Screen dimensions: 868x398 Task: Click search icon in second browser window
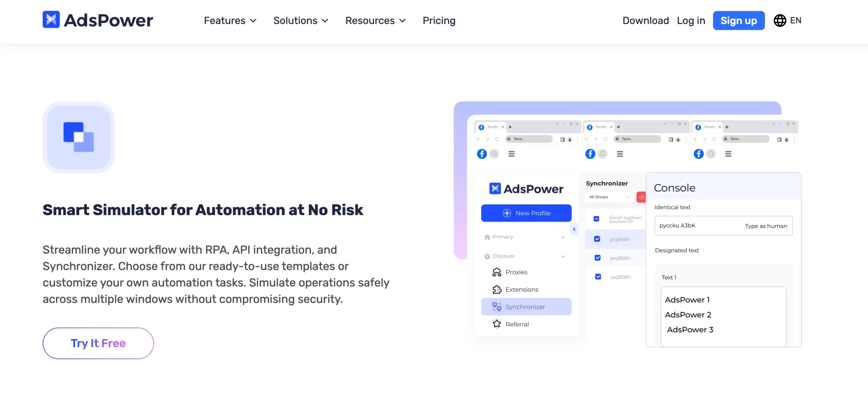pos(603,154)
